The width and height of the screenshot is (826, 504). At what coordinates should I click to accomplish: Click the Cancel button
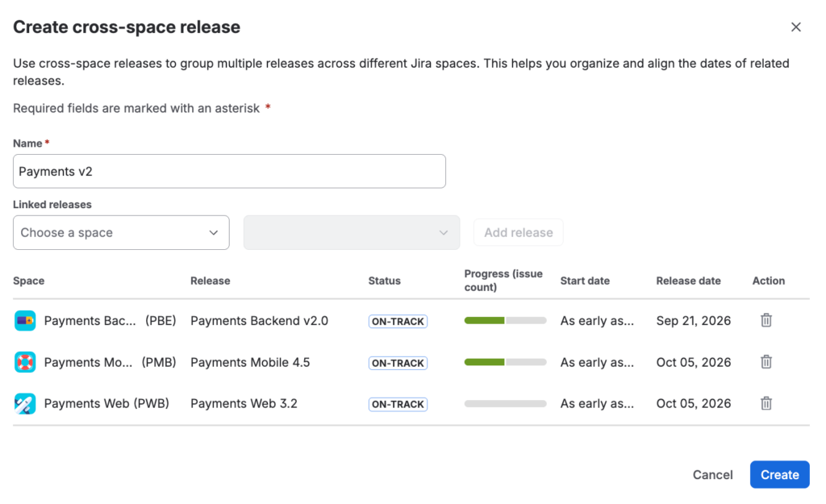coord(712,474)
